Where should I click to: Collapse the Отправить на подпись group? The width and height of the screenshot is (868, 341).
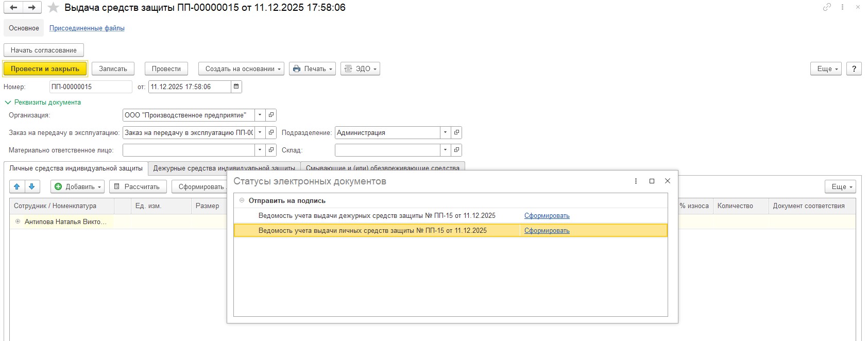(x=242, y=200)
